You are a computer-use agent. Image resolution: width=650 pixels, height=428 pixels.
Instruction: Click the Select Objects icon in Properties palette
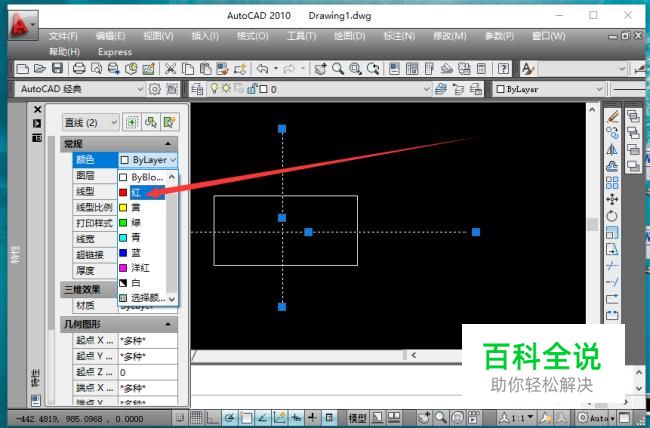click(x=150, y=122)
